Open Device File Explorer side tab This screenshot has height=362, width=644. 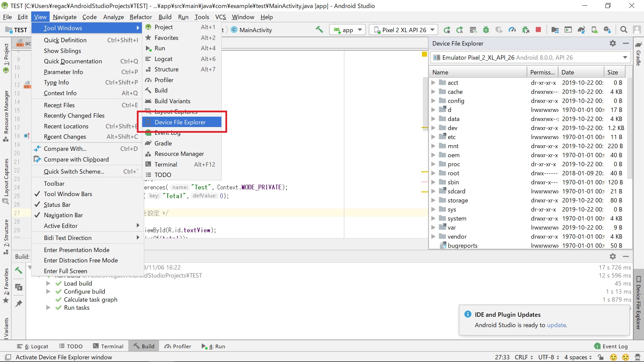point(639,302)
